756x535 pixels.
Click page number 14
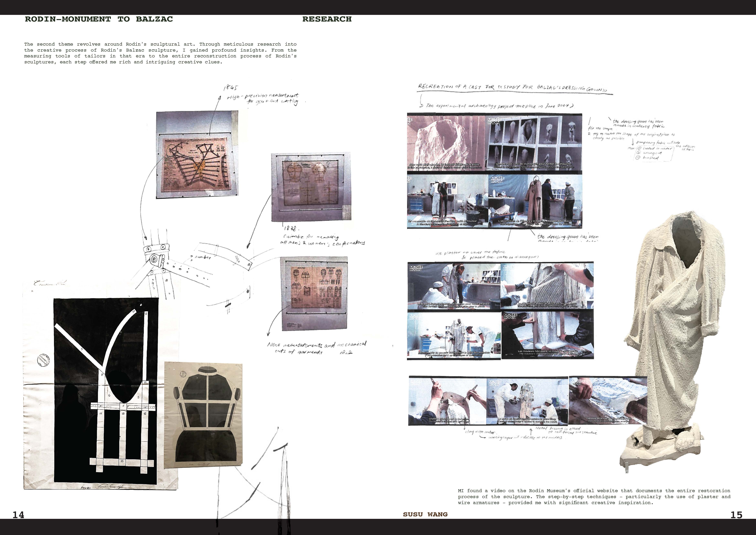(x=18, y=515)
